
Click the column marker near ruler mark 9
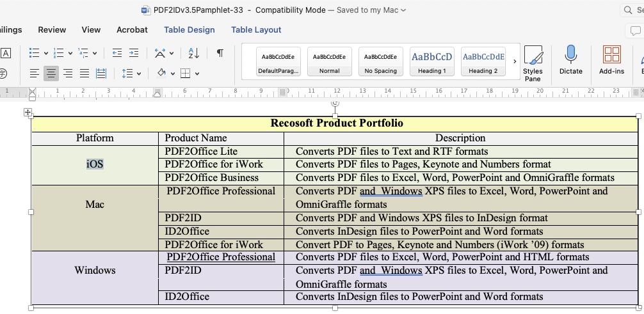(x=282, y=91)
